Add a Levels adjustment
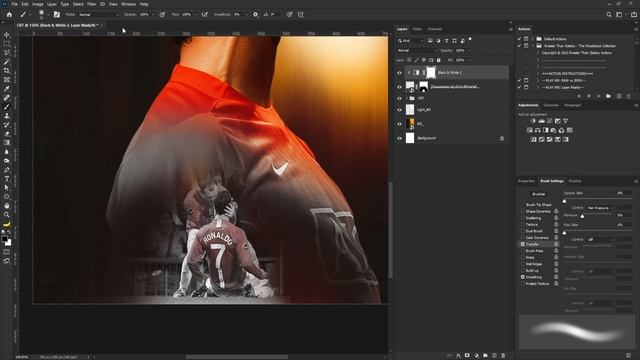 click(x=541, y=121)
